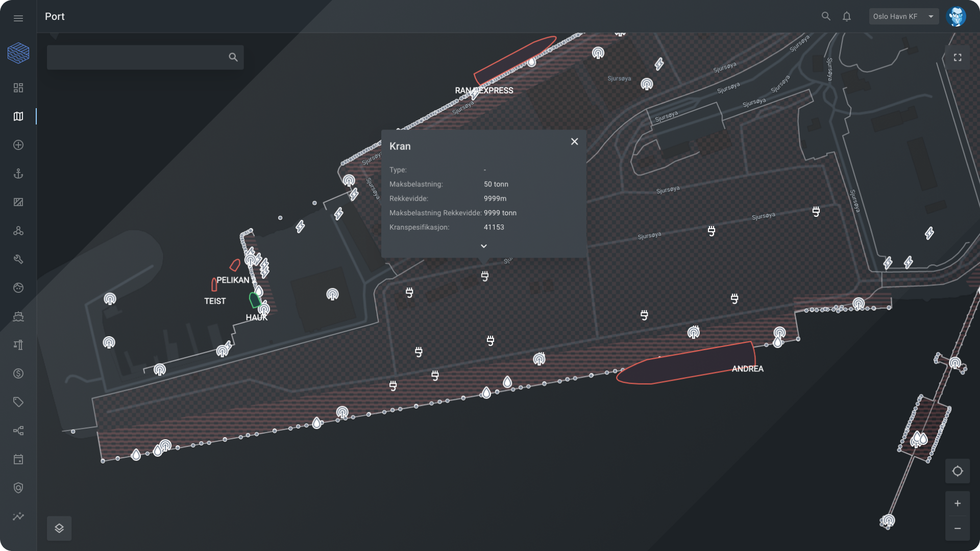The image size is (980, 551).
Task: Click the tag icon in the left sidebar
Action: (x=18, y=402)
